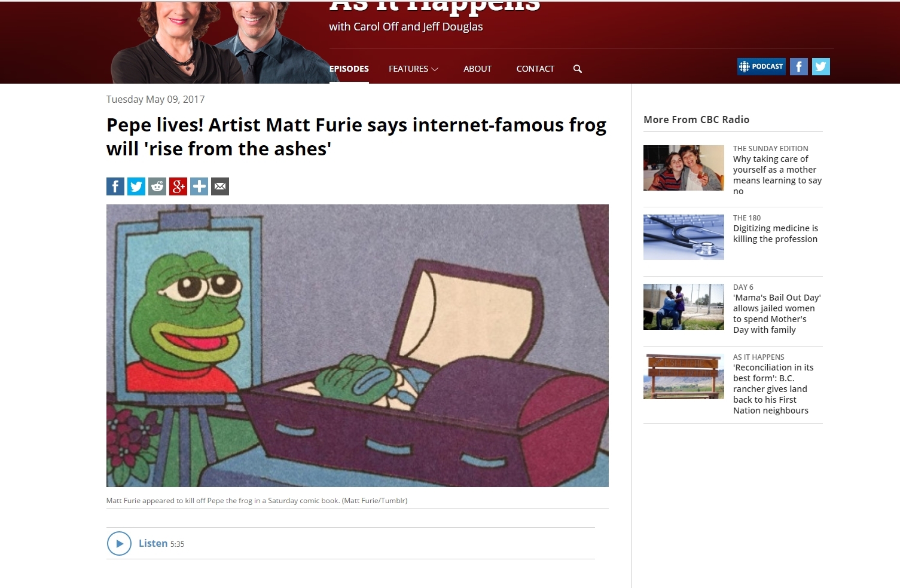Open show's Facebook page in header

(x=799, y=66)
